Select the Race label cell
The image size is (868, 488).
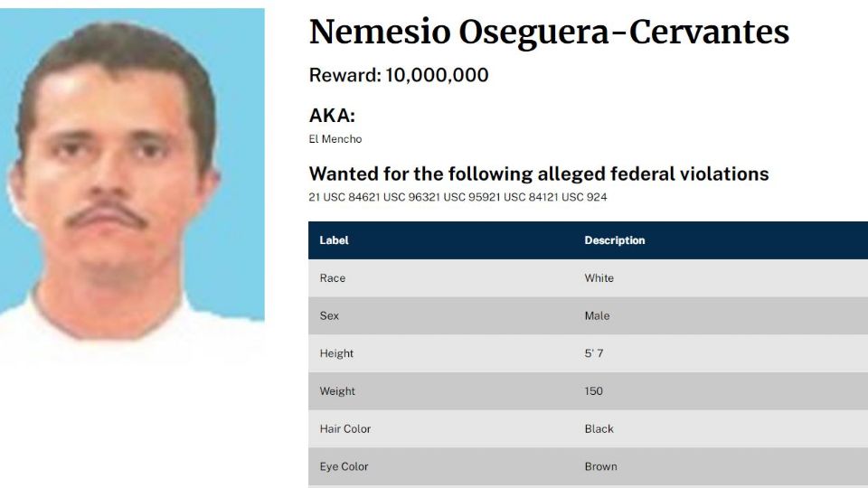pos(333,278)
